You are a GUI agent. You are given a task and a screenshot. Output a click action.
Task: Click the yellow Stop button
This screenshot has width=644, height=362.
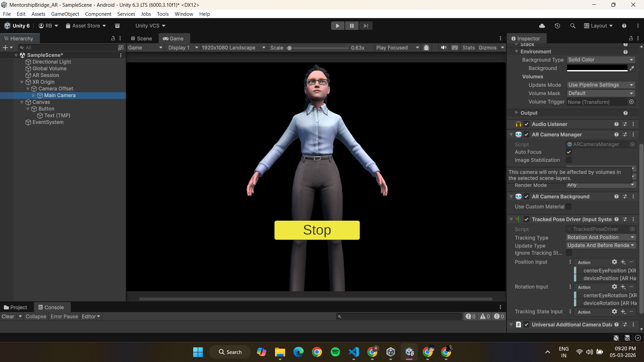point(317,230)
